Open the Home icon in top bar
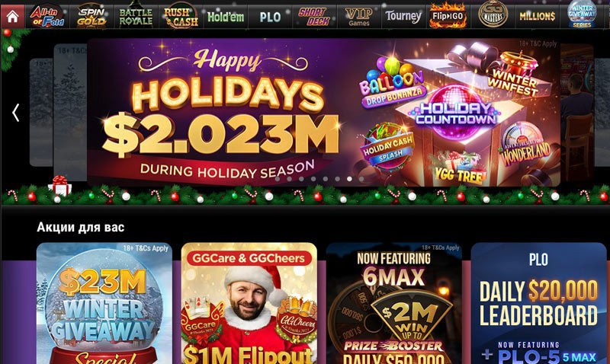The height and width of the screenshot is (364, 610). [12, 16]
